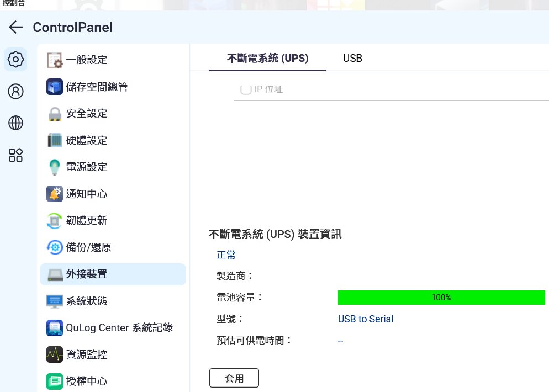Open the network services globe icon

coord(15,123)
